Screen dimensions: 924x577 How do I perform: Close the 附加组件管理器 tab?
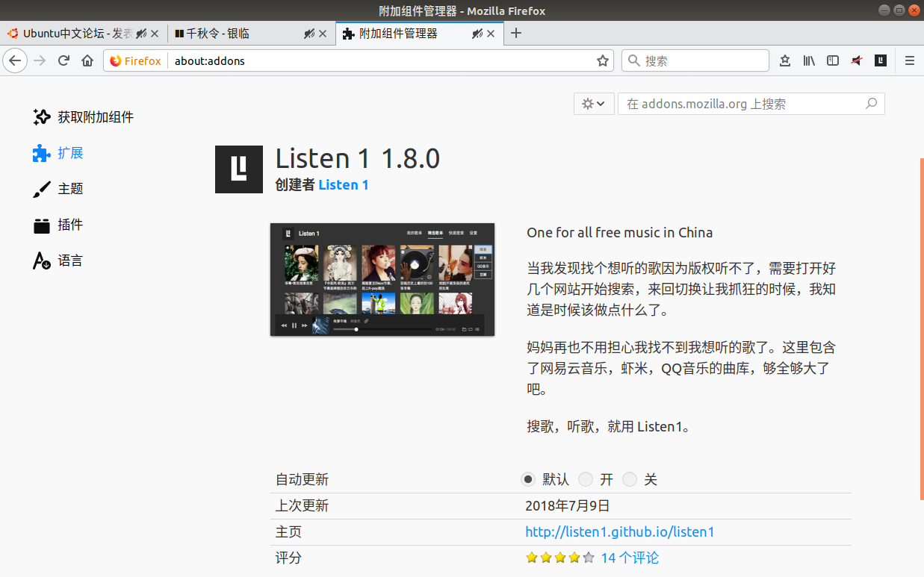coord(491,34)
